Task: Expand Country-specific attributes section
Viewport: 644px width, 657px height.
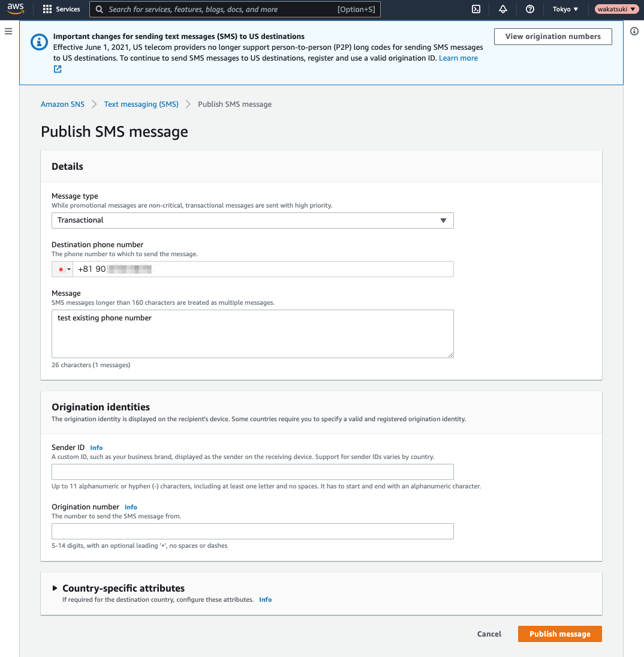Action: click(123, 588)
